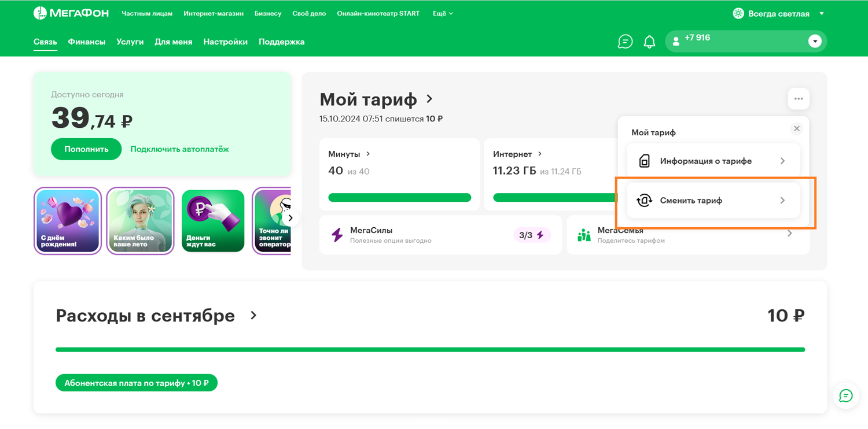Click the Интернет green progress bar
Image resolution: width=868 pixels, height=429 pixels.
tap(554, 198)
